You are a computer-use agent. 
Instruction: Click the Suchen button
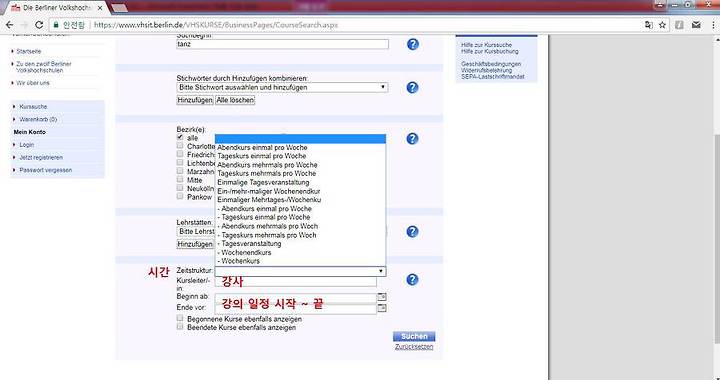tap(414, 336)
